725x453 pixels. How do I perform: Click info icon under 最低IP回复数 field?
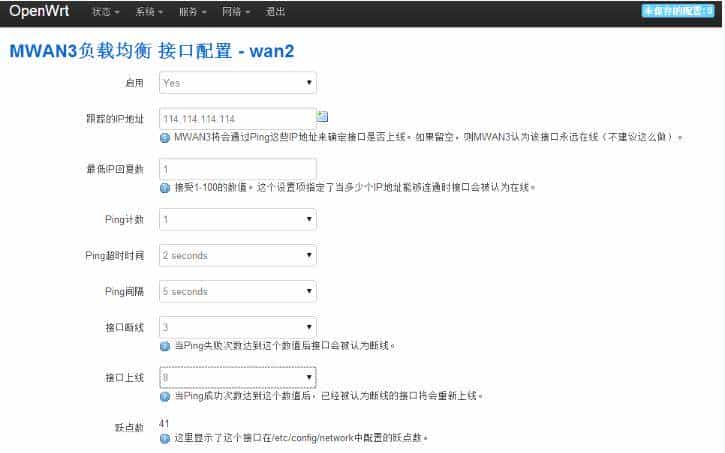(x=165, y=188)
